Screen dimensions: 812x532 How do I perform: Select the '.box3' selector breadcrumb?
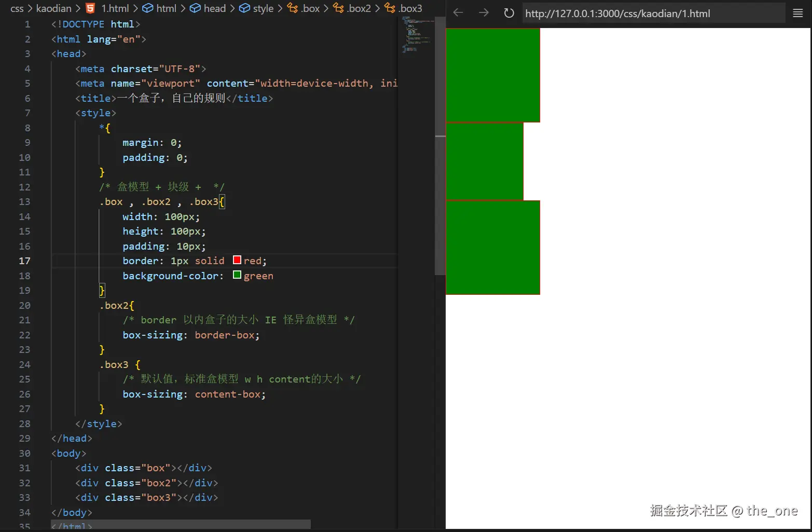pos(410,8)
